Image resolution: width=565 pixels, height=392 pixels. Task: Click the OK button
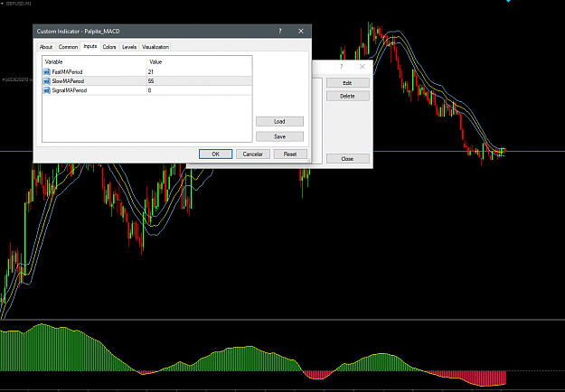point(215,154)
